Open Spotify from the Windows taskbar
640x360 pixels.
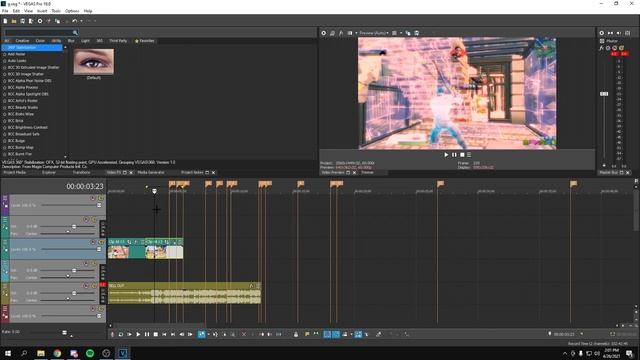pyautogui.click(x=90, y=353)
